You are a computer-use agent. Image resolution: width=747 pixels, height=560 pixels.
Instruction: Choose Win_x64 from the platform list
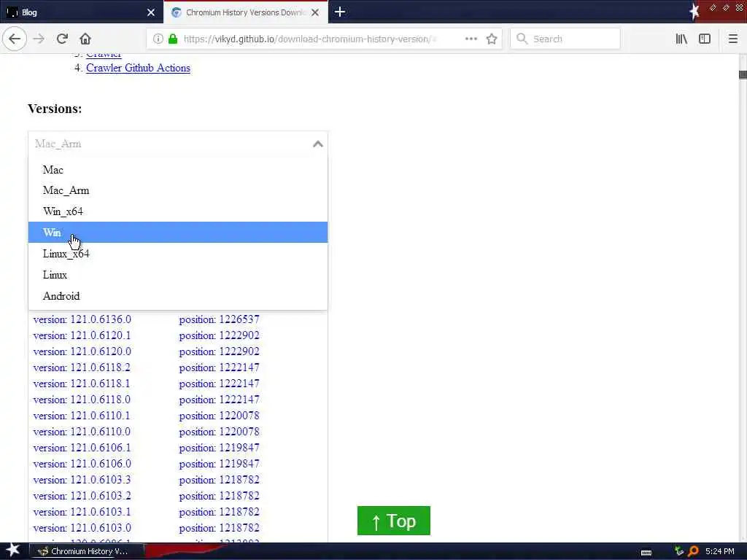point(178,211)
